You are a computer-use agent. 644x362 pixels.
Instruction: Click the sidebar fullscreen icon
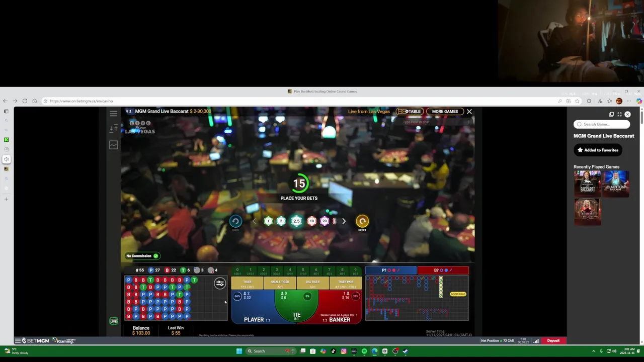[x=619, y=114]
